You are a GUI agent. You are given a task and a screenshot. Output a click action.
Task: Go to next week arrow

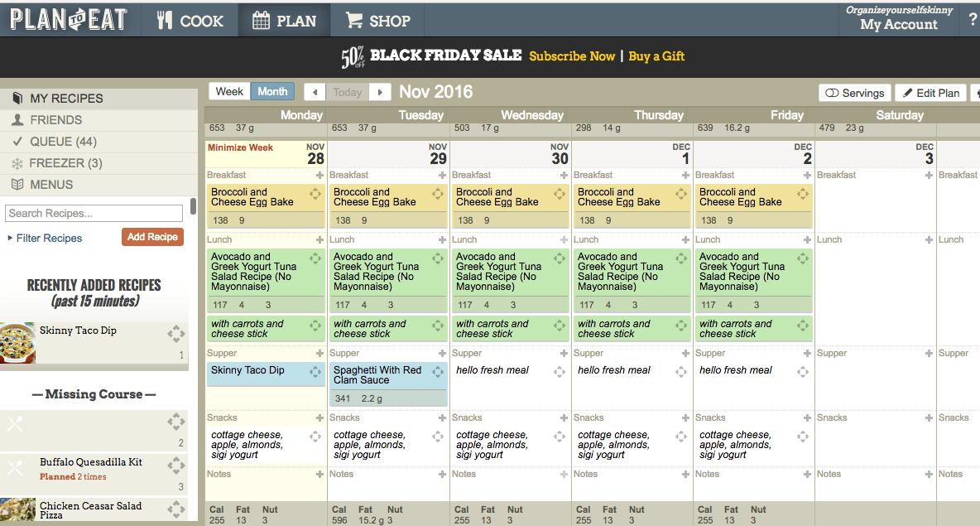[380, 93]
